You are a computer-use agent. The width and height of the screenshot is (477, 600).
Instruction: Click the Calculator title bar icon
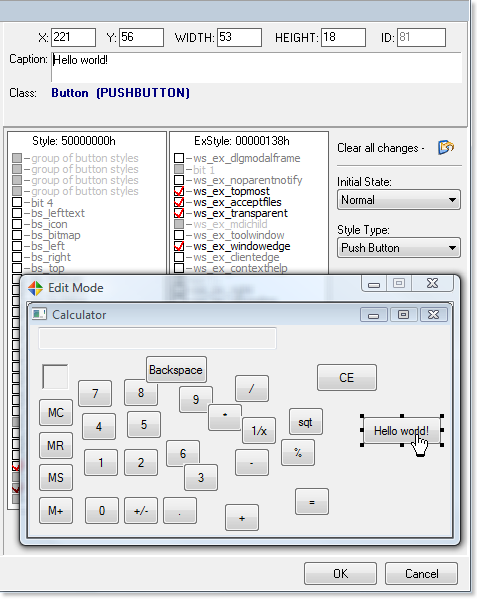[39, 315]
